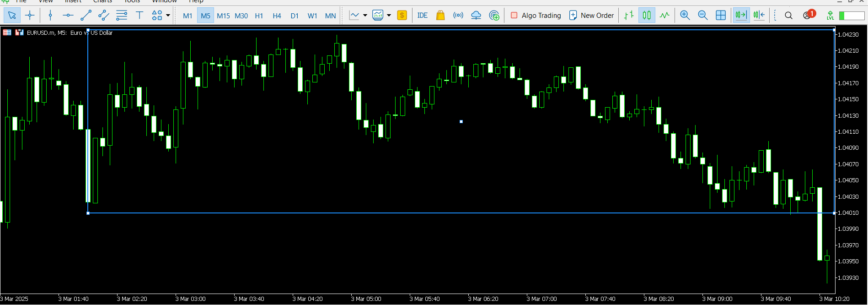868x305 pixels.
Task: Expand the chart templates dropdown arrow
Action: [389, 16]
